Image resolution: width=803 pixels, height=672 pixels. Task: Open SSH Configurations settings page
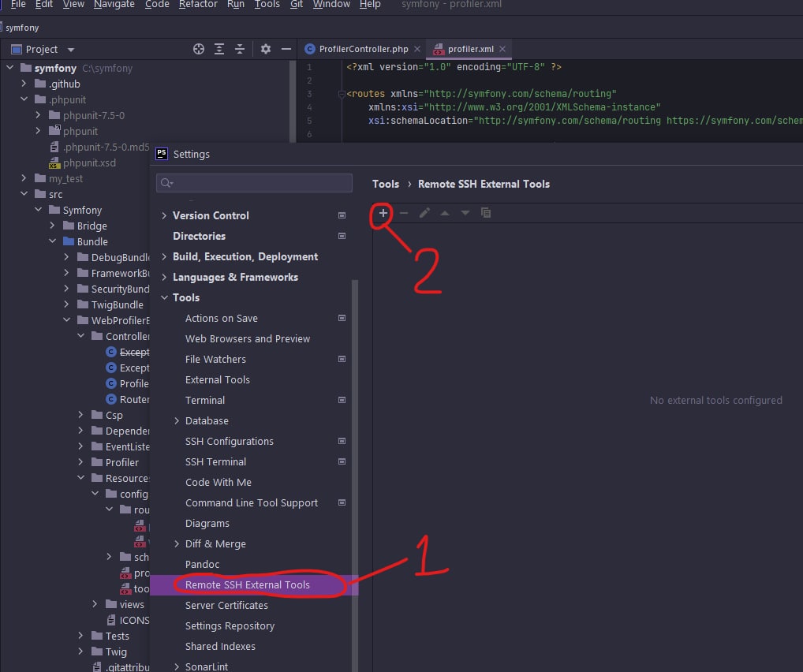click(230, 441)
